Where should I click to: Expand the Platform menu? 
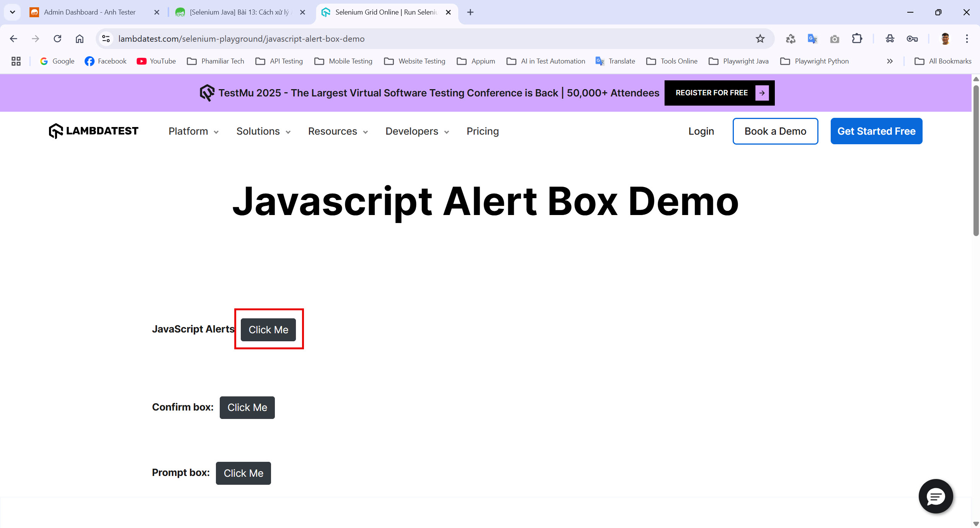pyautogui.click(x=193, y=131)
